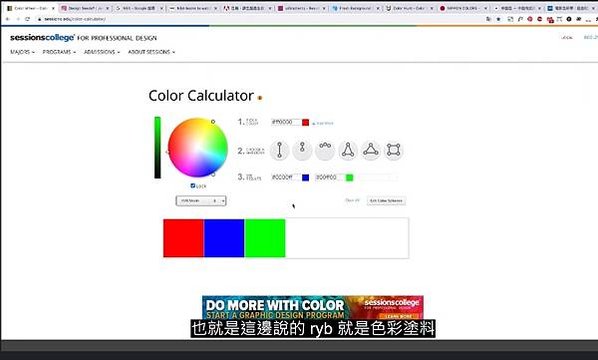Click the red block in palette preview

pos(183,238)
